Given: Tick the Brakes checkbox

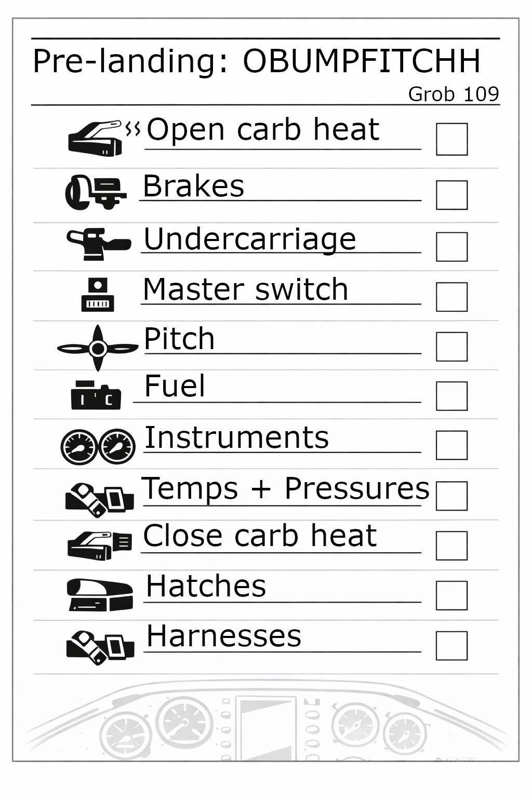Looking at the screenshot, I should tap(451, 195).
